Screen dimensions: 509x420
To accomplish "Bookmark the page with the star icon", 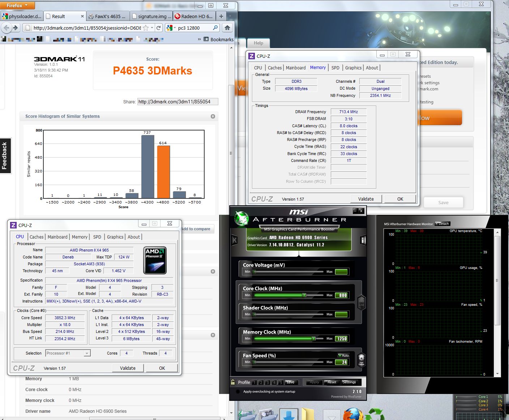I will tap(146, 28).
